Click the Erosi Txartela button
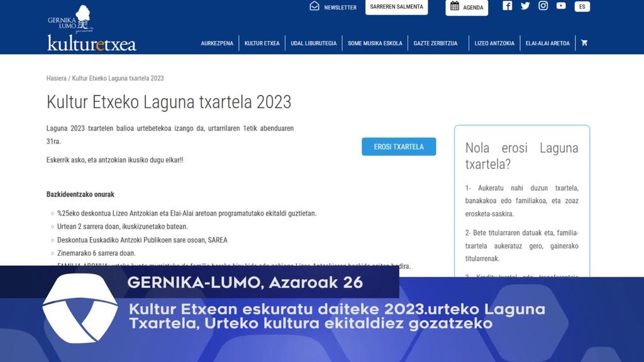The image size is (644, 362). click(399, 146)
